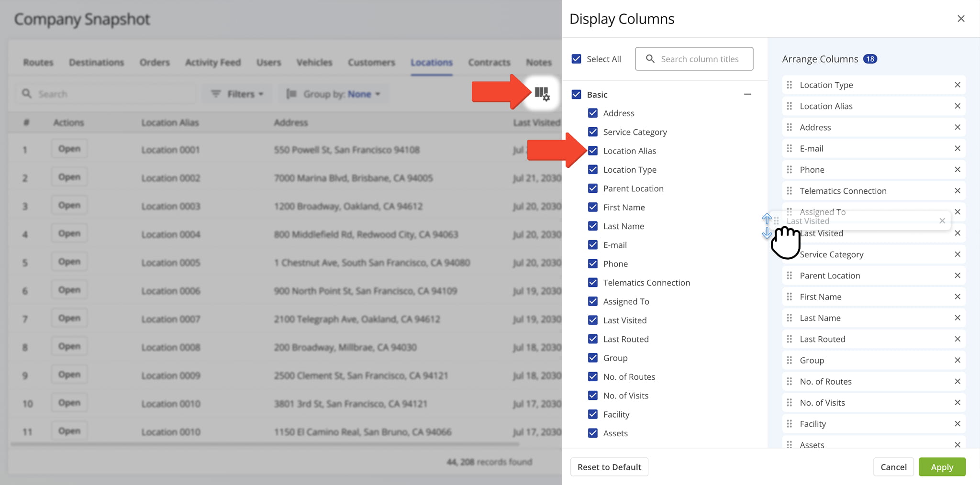
Task: Switch to the Orders tab
Action: [x=155, y=62]
